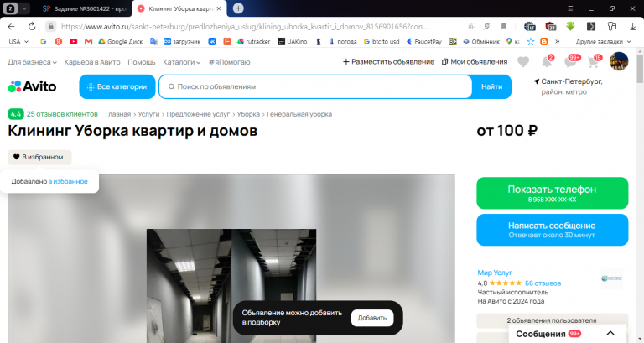Screen dimensions: 644x343
Task: Open the FaucetPay bookmark
Action: 423,41
